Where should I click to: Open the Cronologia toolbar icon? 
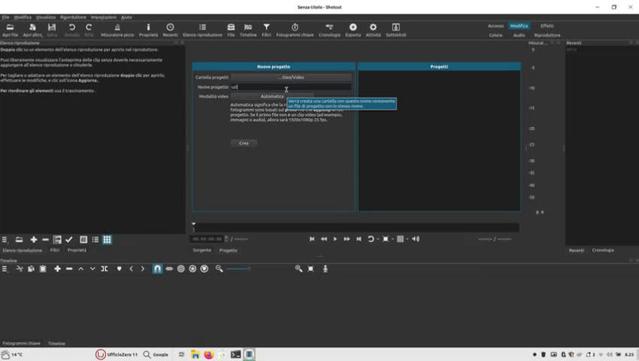click(329, 30)
